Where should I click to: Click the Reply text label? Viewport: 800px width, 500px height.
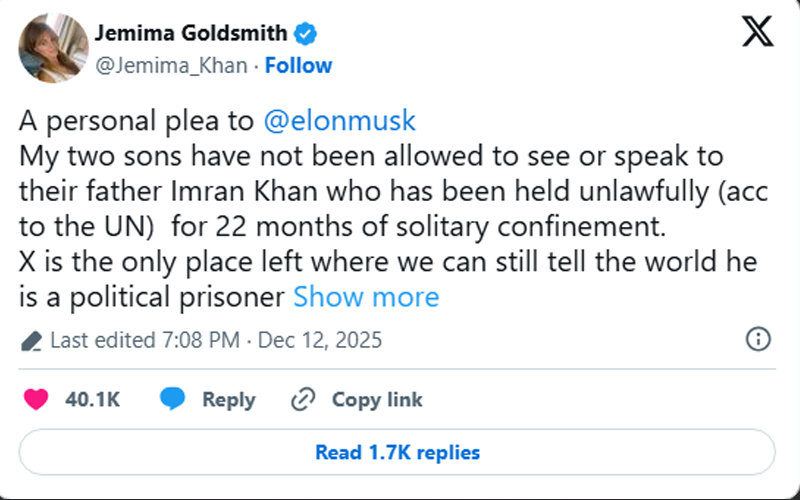point(229,400)
